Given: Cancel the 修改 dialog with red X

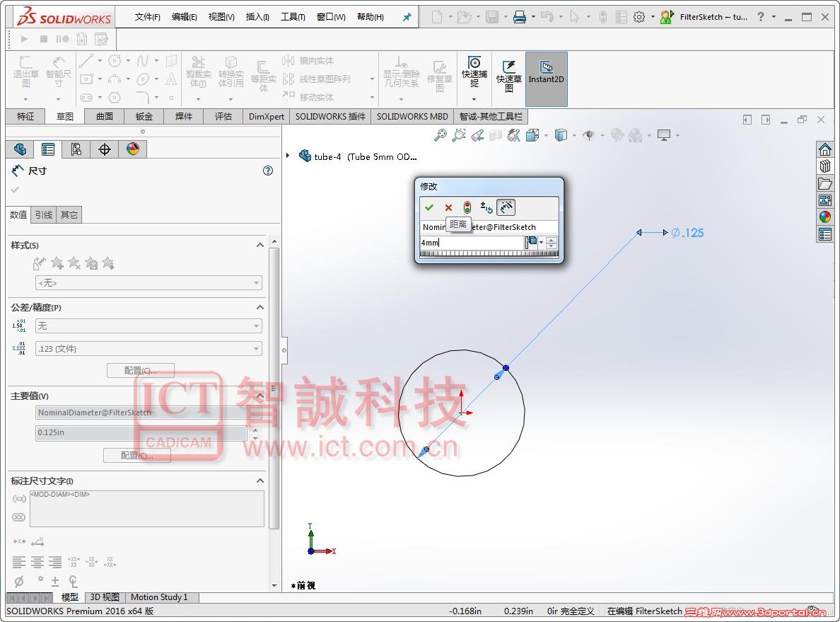Looking at the screenshot, I should (448, 207).
